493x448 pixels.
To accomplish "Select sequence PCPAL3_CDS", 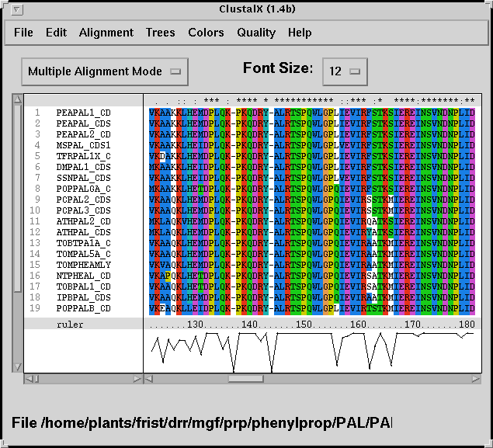I will pyautogui.click(x=83, y=210).
